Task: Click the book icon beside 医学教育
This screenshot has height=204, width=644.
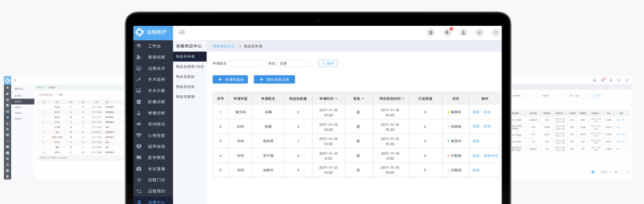Action: click(x=139, y=157)
